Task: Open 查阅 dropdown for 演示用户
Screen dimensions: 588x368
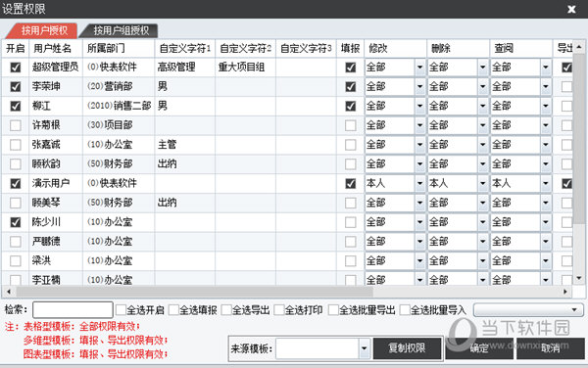Action: click(546, 183)
